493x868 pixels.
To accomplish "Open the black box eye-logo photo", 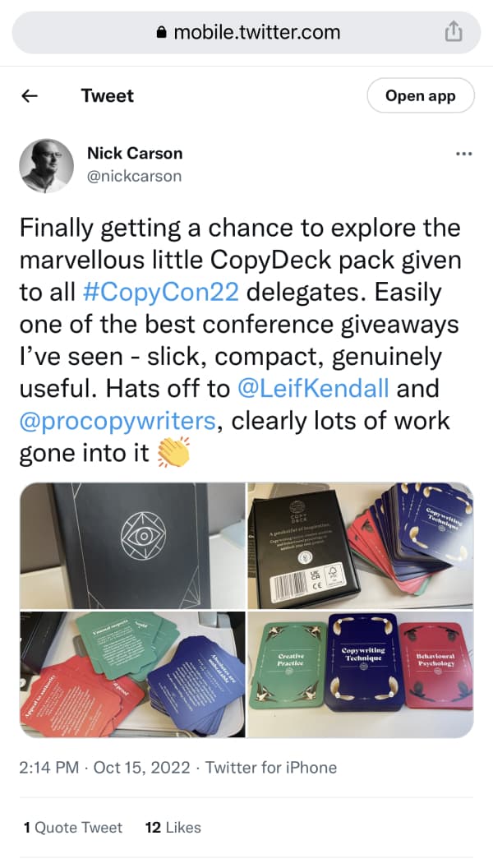I will coord(132,545).
